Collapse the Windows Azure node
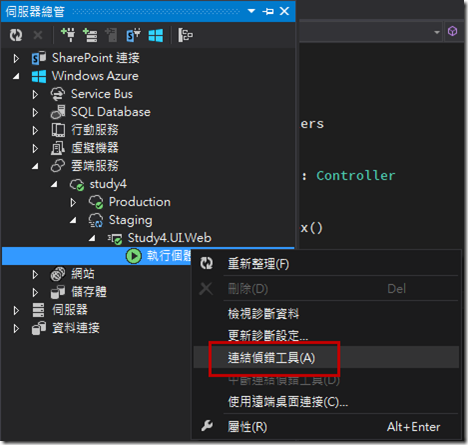 [x=16, y=77]
